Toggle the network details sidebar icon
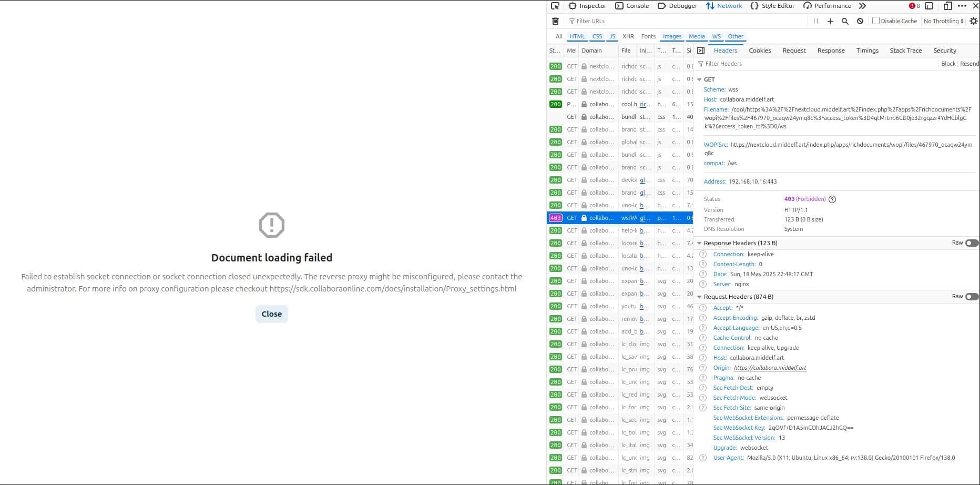 (x=701, y=50)
